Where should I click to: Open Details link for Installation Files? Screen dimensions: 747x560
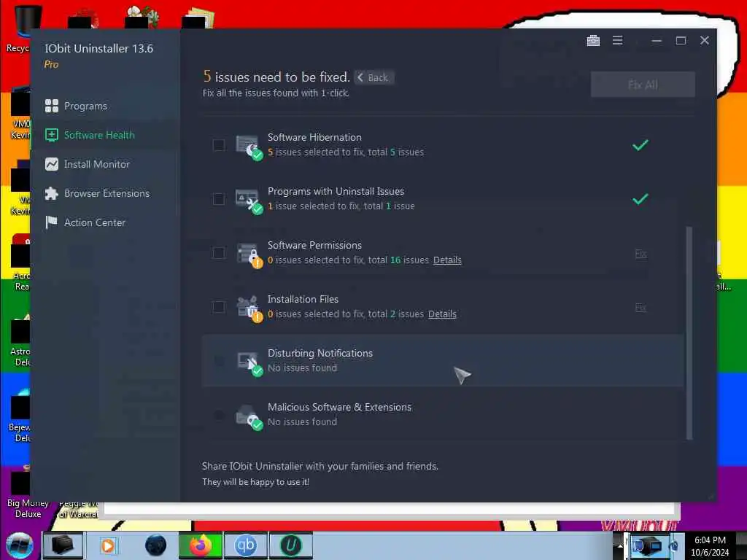click(442, 314)
